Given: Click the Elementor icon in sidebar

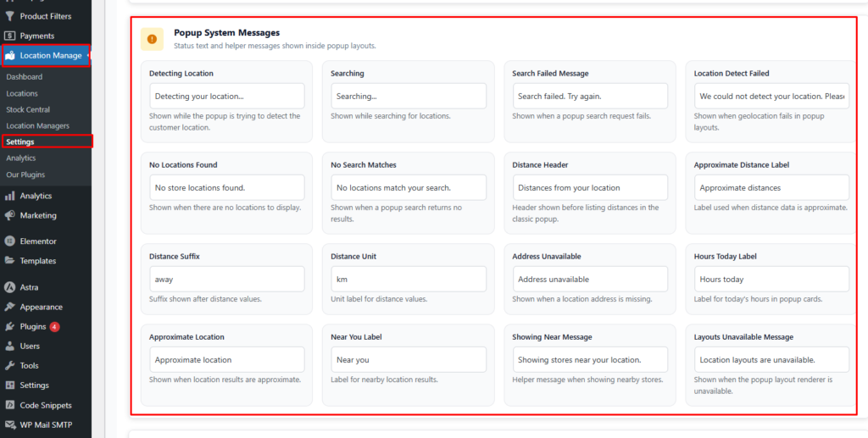Looking at the screenshot, I should pos(10,241).
